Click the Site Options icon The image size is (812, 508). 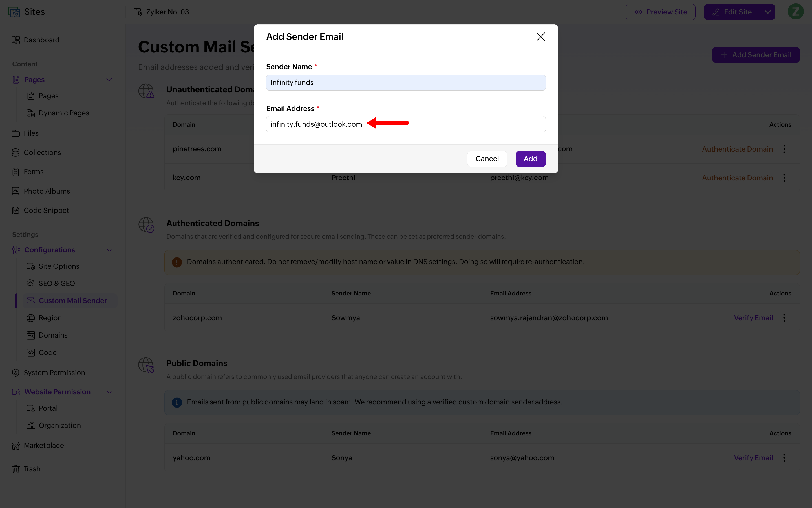[x=31, y=266]
